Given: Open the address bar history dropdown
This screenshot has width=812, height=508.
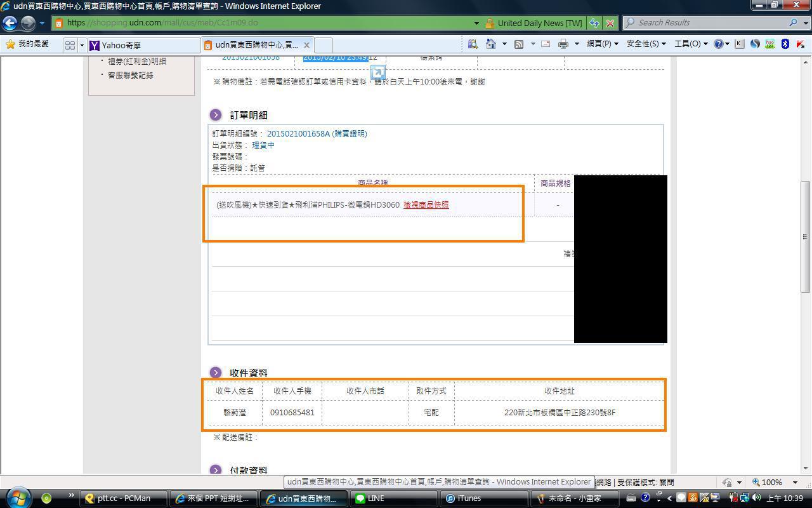Looking at the screenshot, I should pos(476,23).
